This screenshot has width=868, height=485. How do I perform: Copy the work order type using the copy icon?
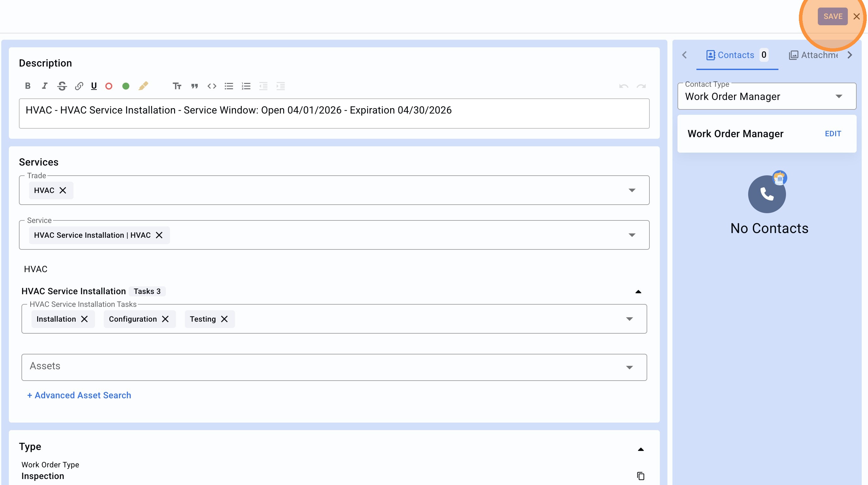pos(640,476)
